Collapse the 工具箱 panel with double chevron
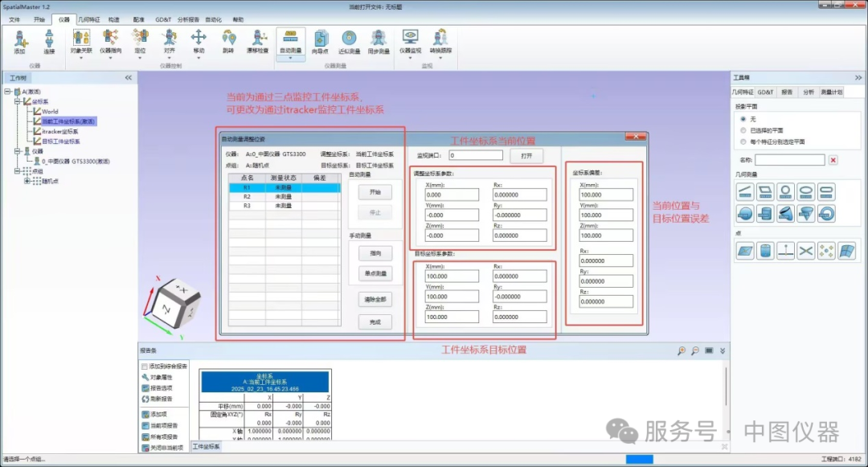The height and width of the screenshot is (467, 868). (858, 77)
